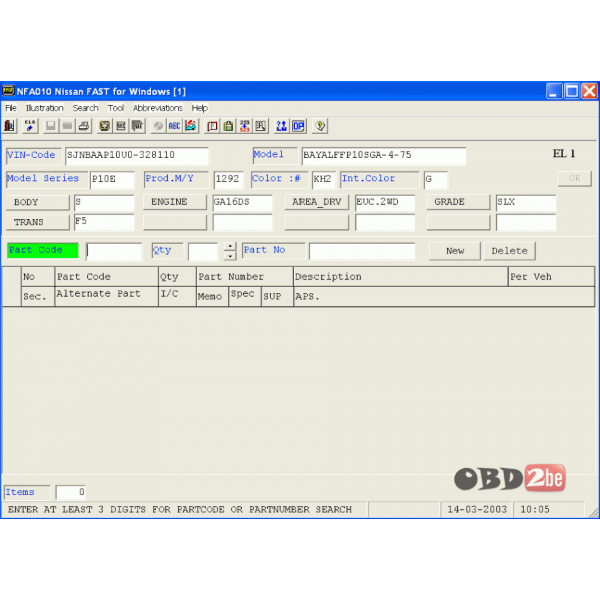600x600 pixels.
Task: Click the trans value F5
Action: tap(104, 222)
